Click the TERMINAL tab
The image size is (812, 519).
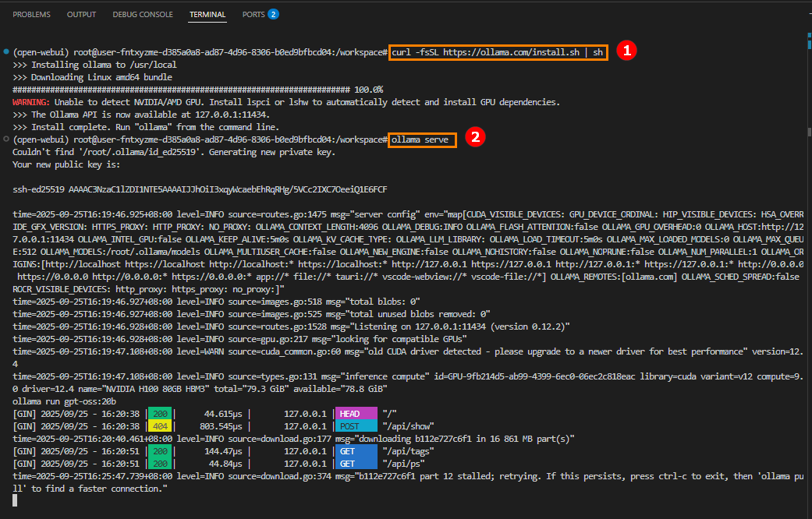click(207, 14)
